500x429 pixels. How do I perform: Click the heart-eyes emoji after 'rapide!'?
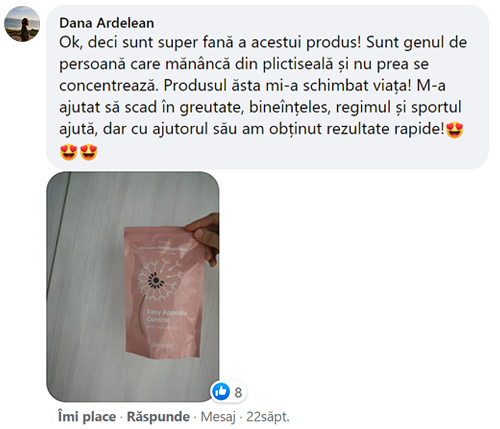pyautogui.click(x=455, y=130)
